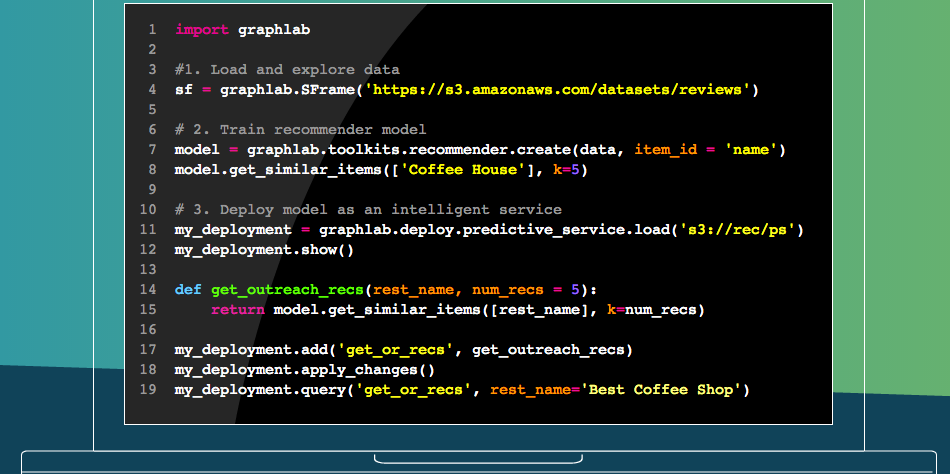
Task: Click 'my_deployment.query' on line 19
Action: coord(260,390)
